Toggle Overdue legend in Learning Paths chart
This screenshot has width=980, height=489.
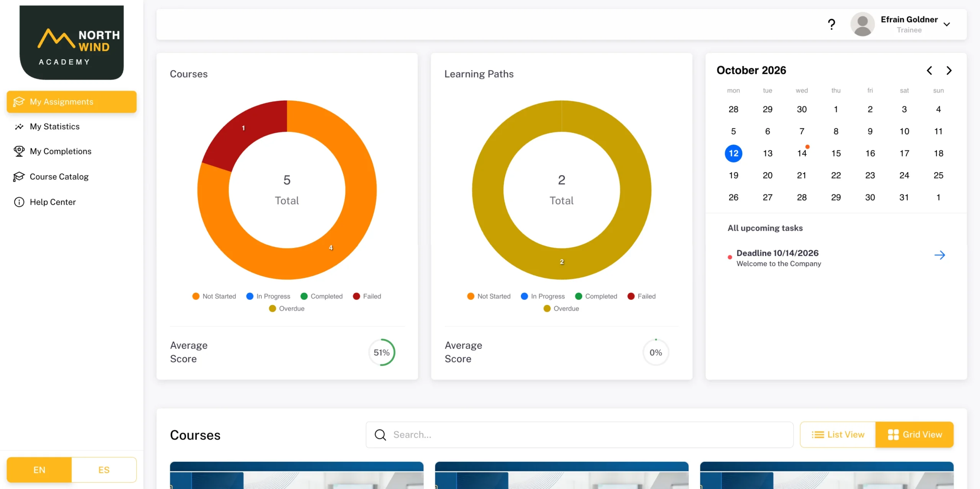[561, 308]
